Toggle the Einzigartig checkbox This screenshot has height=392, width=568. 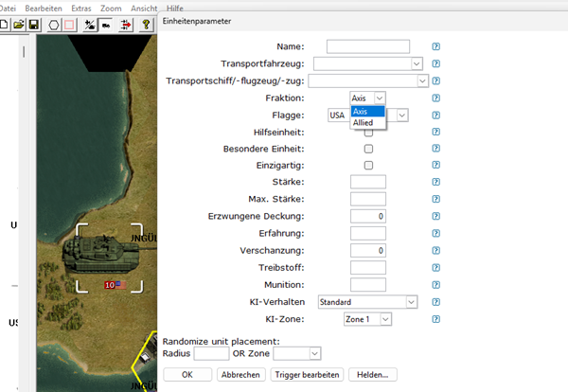click(368, 165)
